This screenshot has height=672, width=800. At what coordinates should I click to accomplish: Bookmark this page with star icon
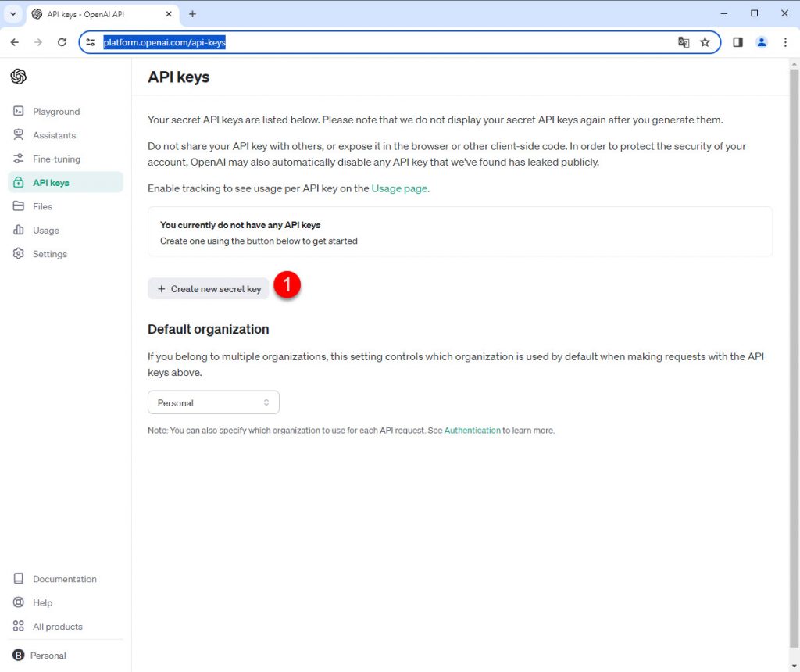(705, 42)
